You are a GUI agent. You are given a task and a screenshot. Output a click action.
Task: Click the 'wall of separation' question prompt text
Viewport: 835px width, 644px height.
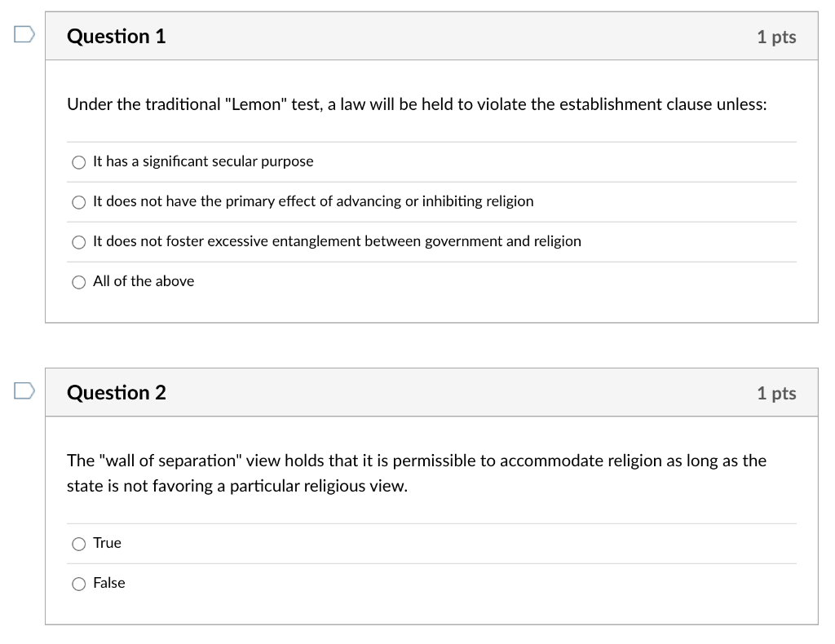[x=416, y=473]
